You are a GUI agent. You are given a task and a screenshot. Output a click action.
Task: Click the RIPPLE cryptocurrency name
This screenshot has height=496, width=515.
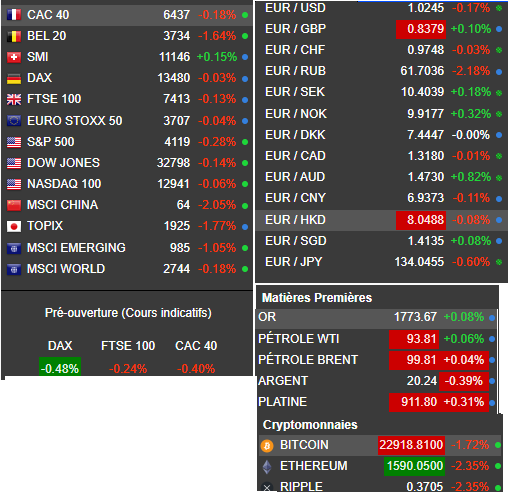301,487
